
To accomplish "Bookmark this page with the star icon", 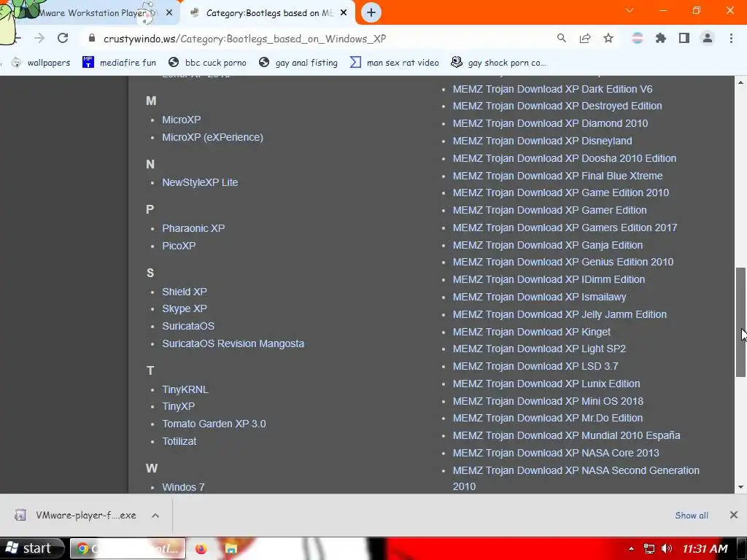I will (608, 39).
